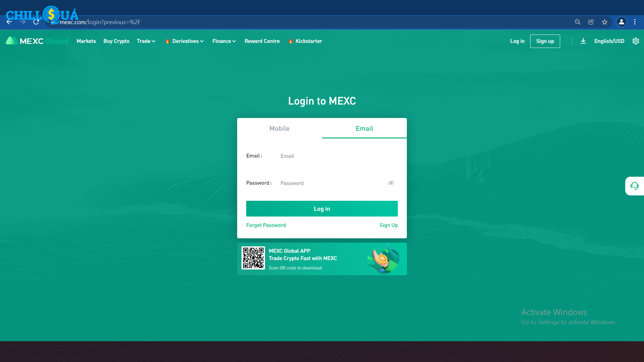Viewport: 644px width, 362px height.
Task: Expand the Derivatives dropdown menu
Action: (x=188, y=41)
